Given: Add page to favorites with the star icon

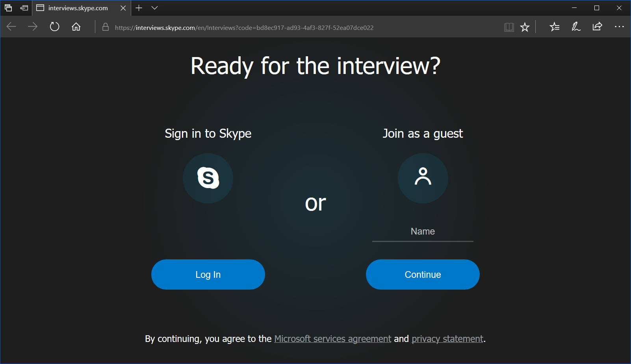Looking at the screenshot, I should [x=525, y=27].
